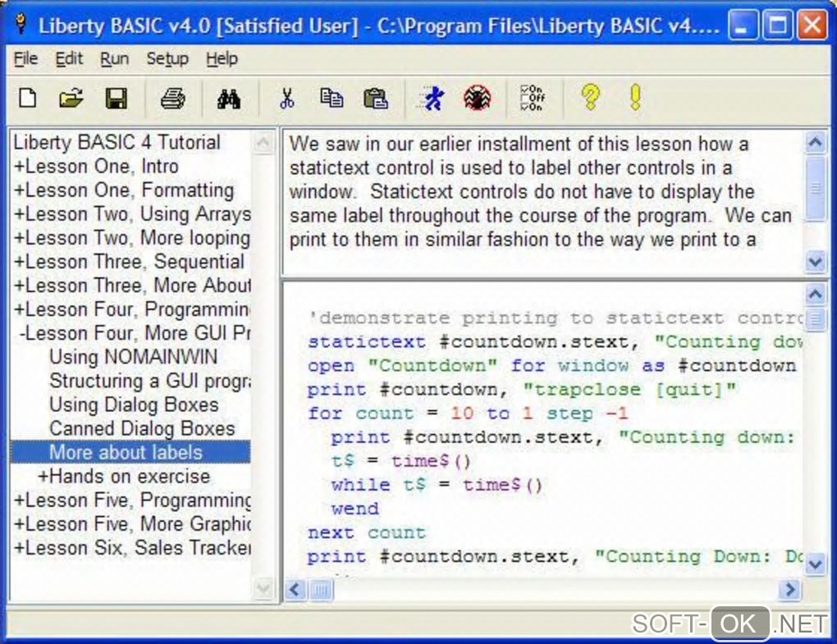The image size is (837, 644).
Task: Click the trapclose [quit] print line
Action: tap(522, 390)
